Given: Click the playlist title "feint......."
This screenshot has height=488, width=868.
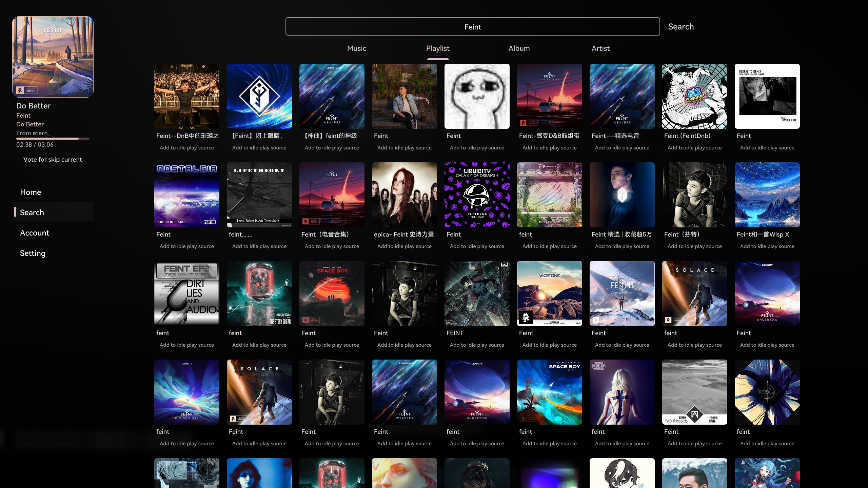Looking at the screenshot, I should coord(240,235).
